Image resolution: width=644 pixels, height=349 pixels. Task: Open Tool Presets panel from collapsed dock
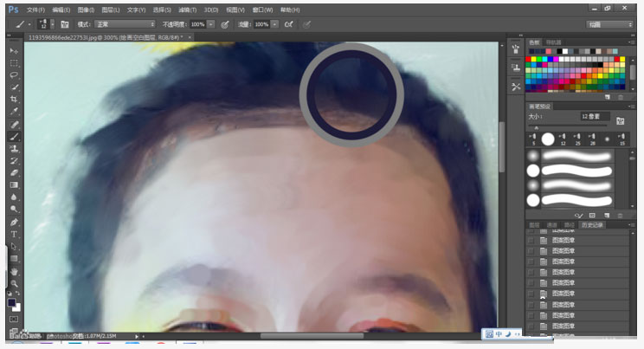[516, 87]
